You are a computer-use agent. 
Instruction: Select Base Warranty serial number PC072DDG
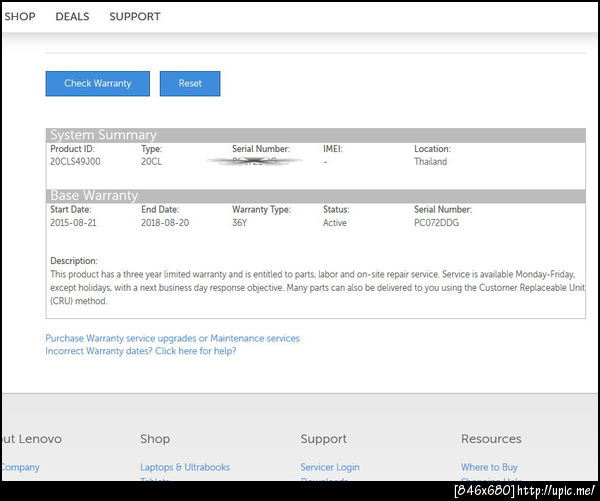[436, 223]
